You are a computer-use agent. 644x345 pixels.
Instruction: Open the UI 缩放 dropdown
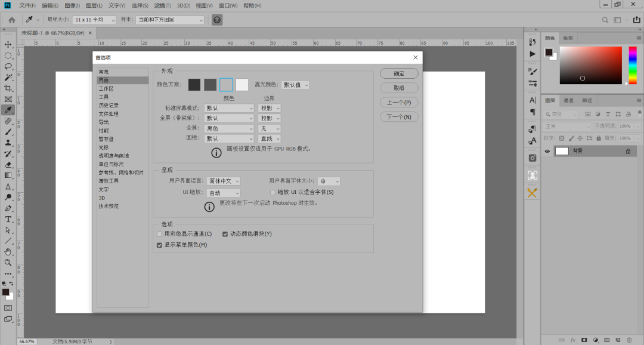pyautogui.click(x=223, y=192)
